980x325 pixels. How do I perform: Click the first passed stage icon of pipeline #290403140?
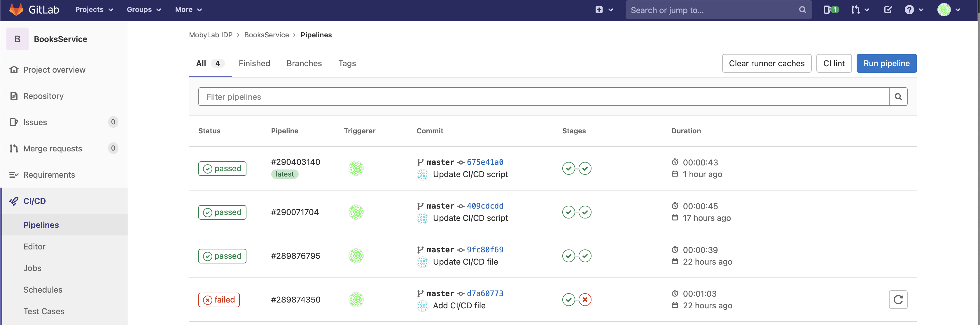click(x=568, y=168)
